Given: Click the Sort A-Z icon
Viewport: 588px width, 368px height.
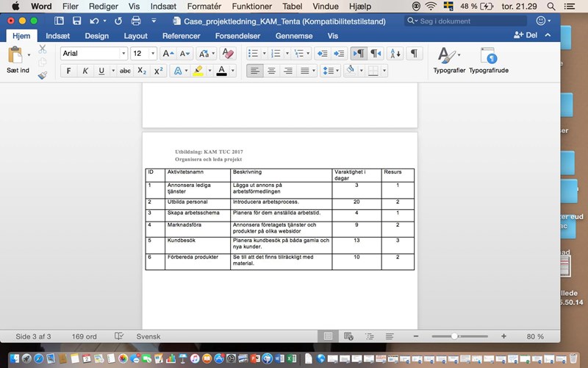Looking at the screenshot, I should 395,54.
